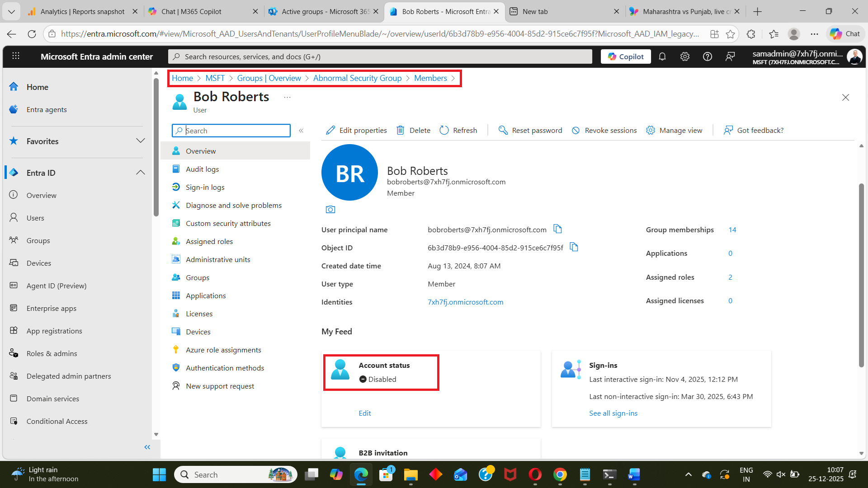This screenshot has height=488, width=868.
Task: Copy the Object ID value
Action: click(x=574, y=247)
